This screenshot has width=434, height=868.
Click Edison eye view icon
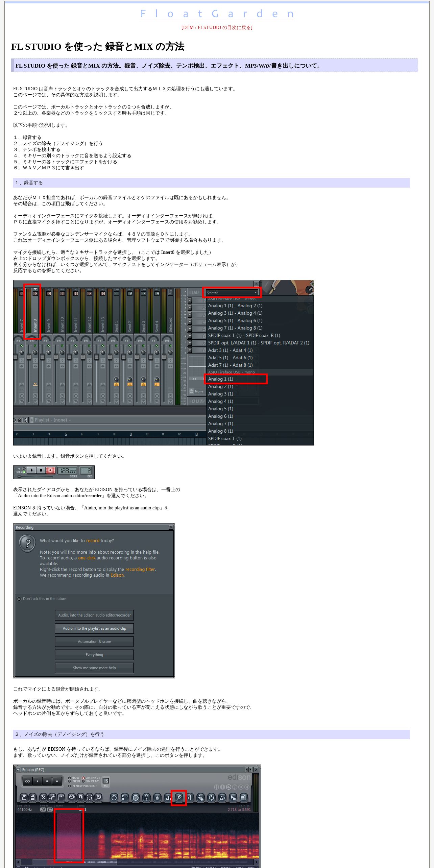click(72, 797)
